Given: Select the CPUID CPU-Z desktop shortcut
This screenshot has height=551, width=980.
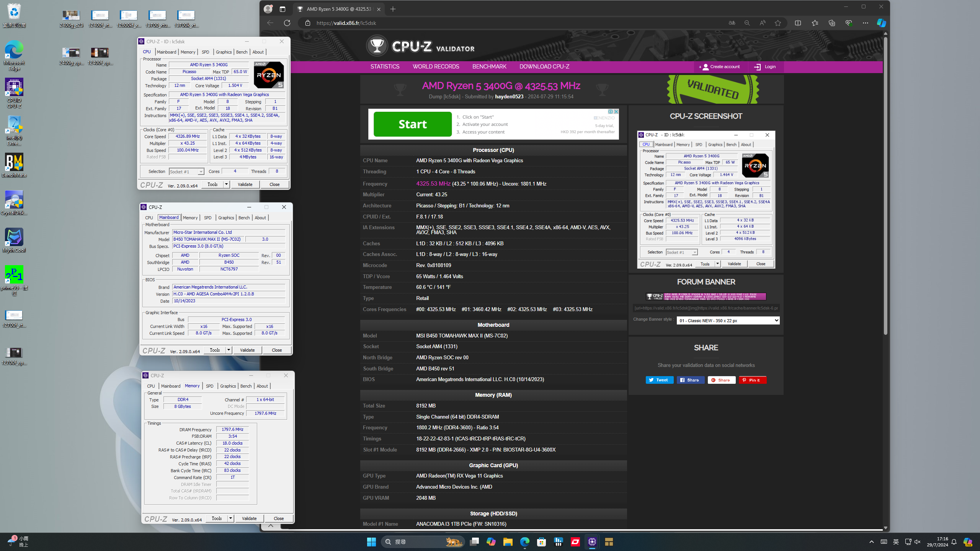Looking at the screenshot, I should (x=14, y=93).
